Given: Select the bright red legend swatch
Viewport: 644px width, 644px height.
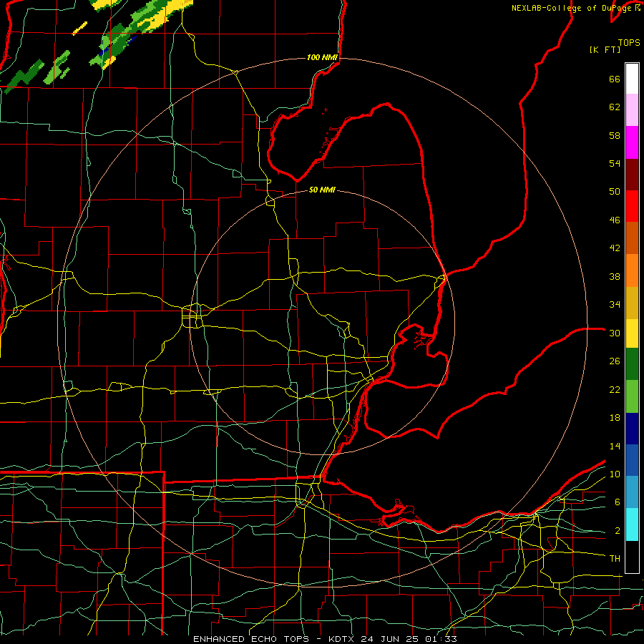Looking at the screenshot, I should click(632, 206).
